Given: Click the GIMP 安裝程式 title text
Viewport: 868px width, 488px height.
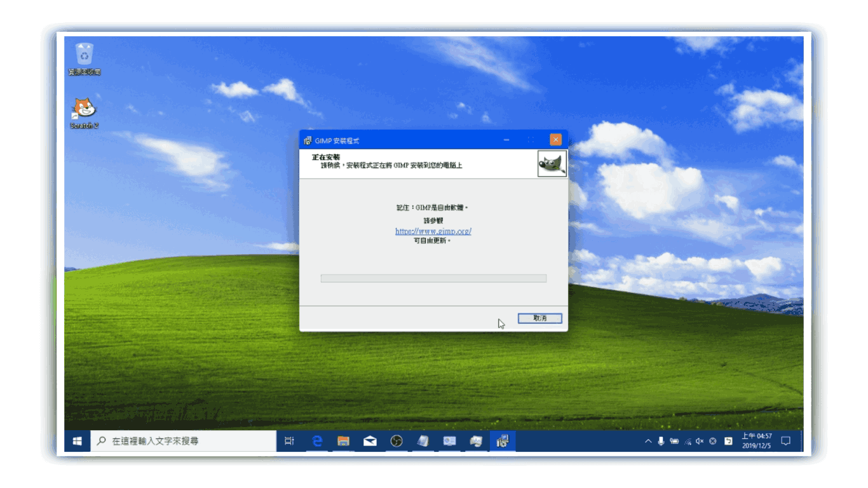Looking at the screenshot, I should 337,140.
